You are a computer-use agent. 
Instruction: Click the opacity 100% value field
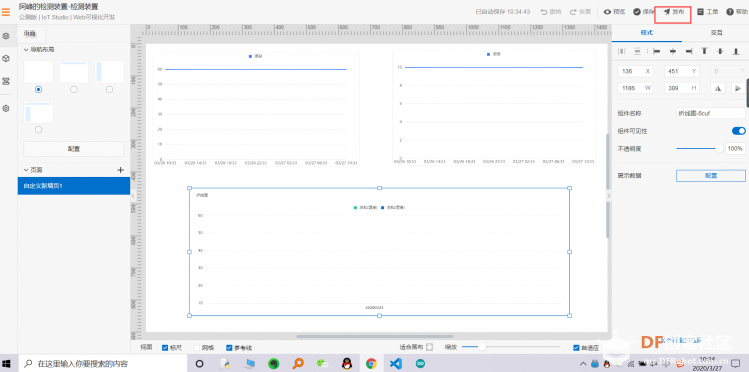coord(736,149)
